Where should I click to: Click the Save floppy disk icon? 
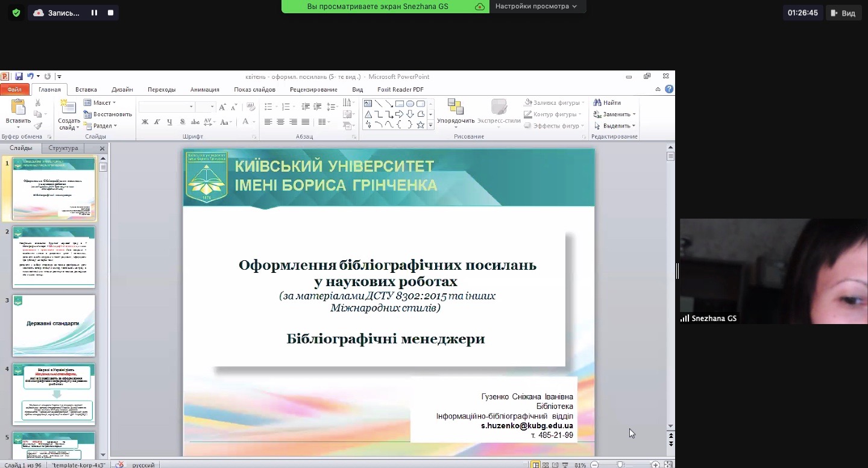[19, 76]
